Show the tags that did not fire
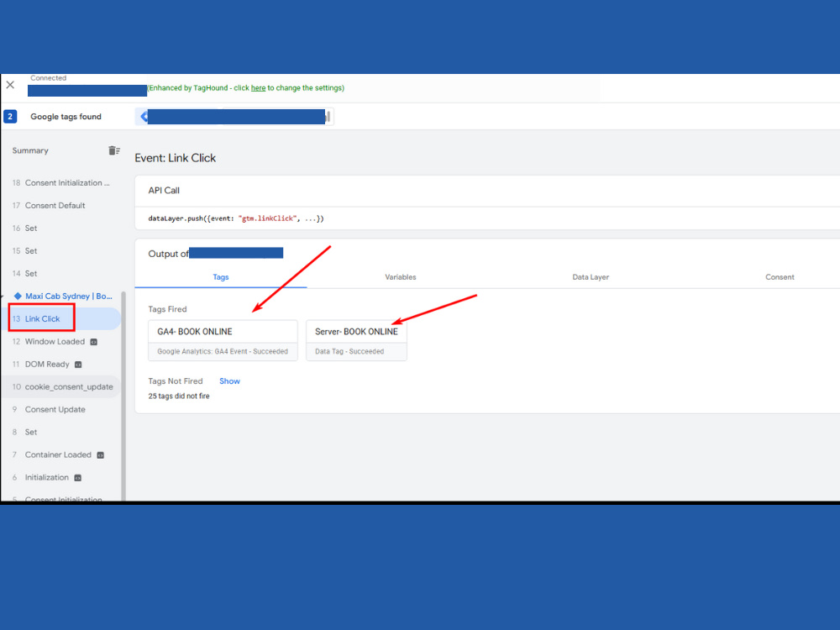The width and height of the screenshot is (840, 630). 229,381
